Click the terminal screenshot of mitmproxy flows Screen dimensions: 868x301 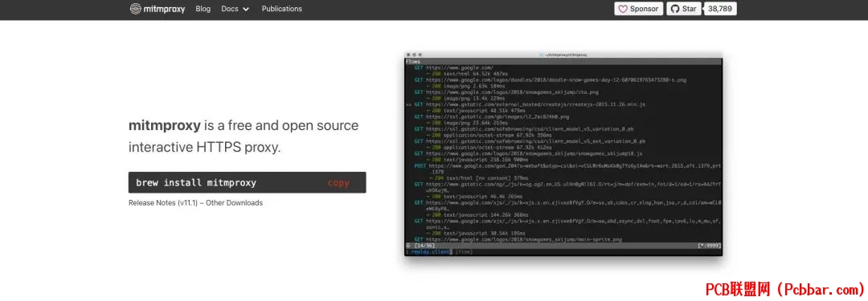point(563,154)
